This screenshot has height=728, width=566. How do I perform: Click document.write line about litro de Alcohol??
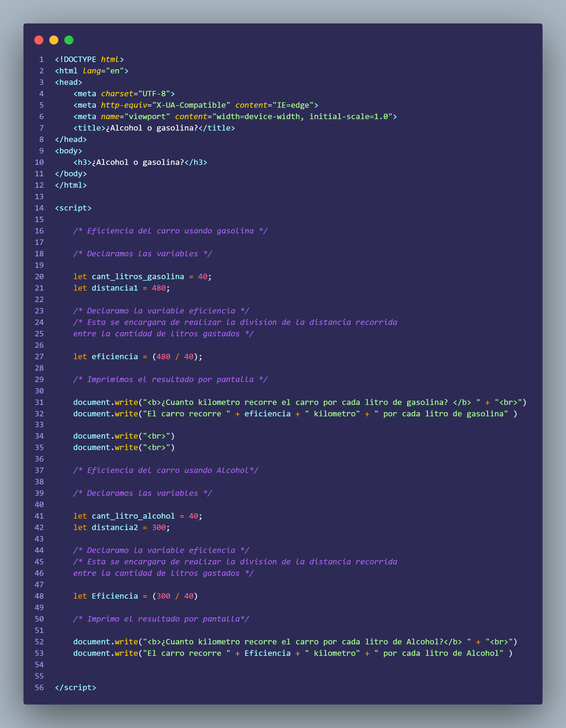[x=295, y=642]
